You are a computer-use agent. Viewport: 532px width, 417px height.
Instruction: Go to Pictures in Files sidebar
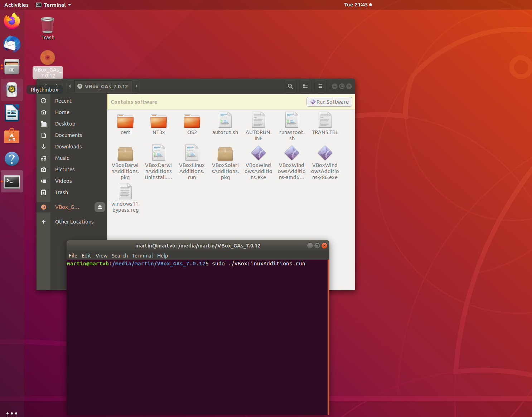click(72, 170)
